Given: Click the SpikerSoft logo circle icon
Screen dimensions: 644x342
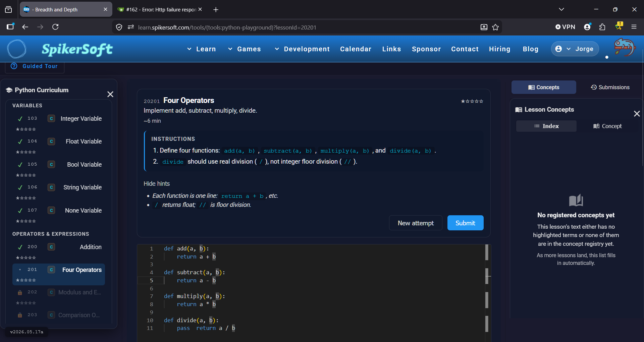Looking at the screenshot, I should tap(16, 49).
